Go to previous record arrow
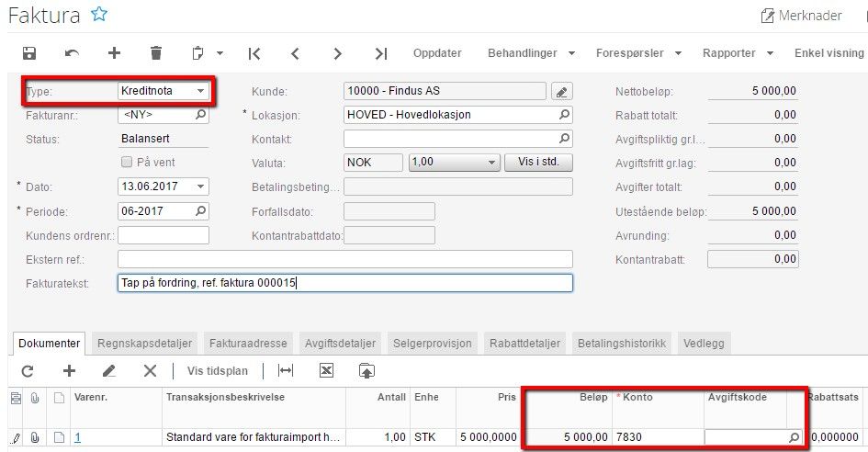 pyautogui.click(x=295, y=53)
